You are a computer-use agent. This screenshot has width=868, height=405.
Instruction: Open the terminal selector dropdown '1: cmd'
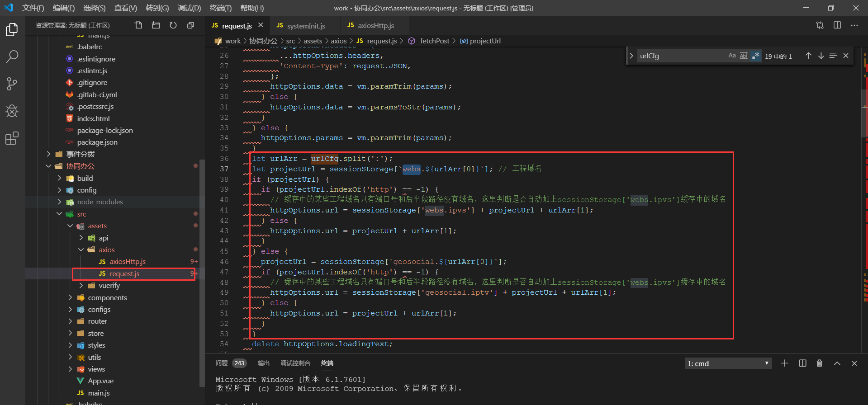(728, 363)
